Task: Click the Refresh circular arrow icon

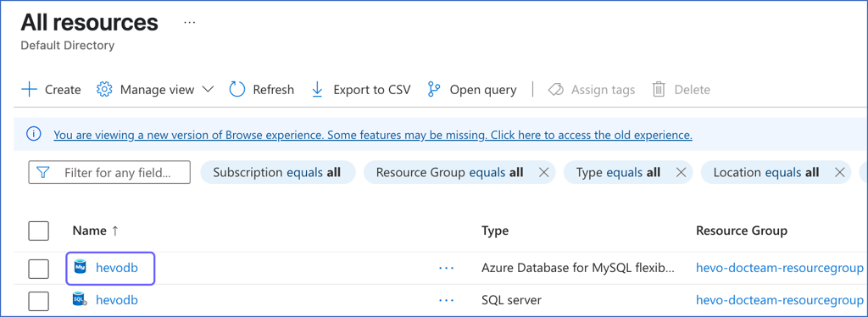Action: [x=237, y=90]
